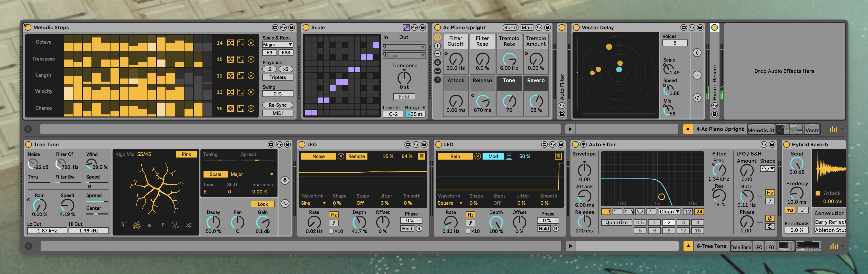Screen dimensions: 868x274
Task: Adjust the Filter Bw slider in Tree Tone
Action: pyautogui.click(x=68, y=182)
